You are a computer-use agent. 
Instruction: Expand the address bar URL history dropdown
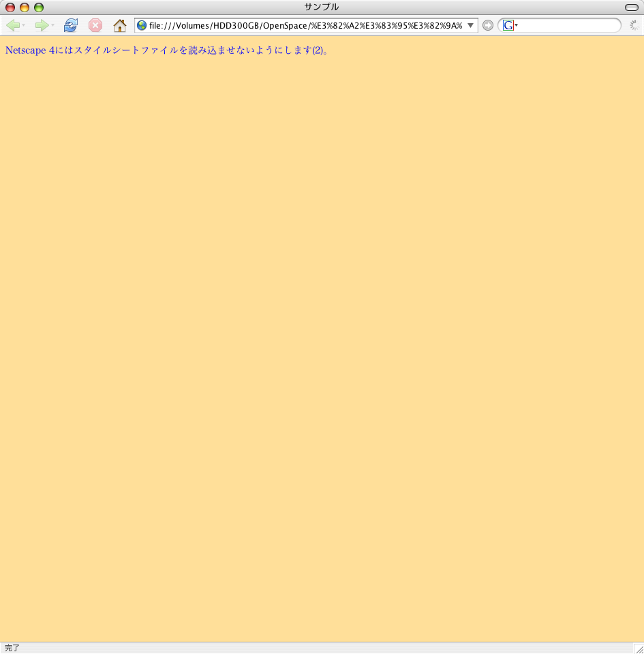(x=470, y=25)
